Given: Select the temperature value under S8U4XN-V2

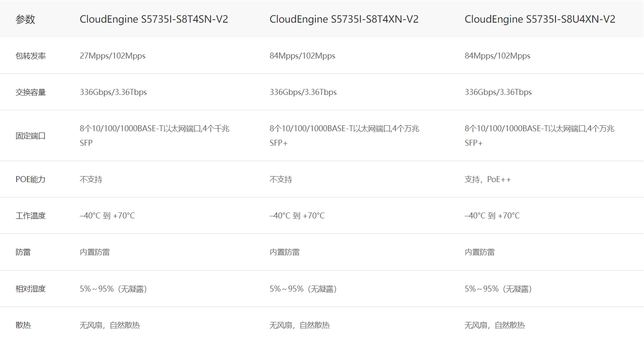Looking at the screenshot, I should pyautogui.click(x=492, y=216).
